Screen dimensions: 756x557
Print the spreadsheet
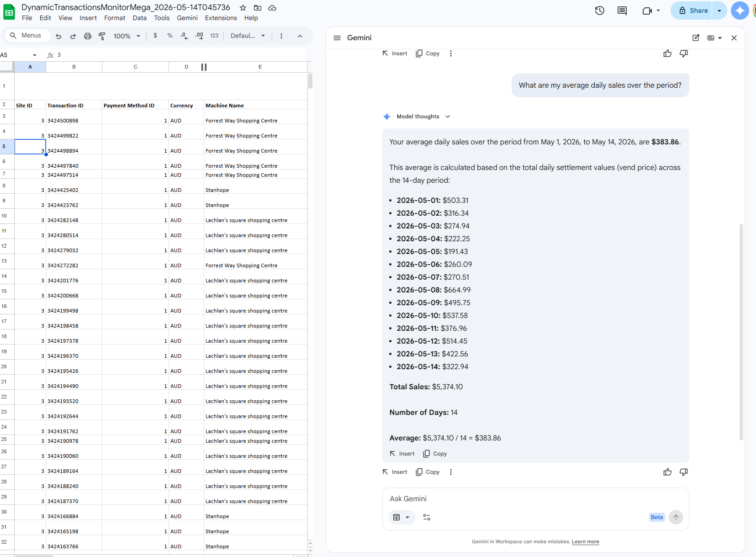coord(88,36)
